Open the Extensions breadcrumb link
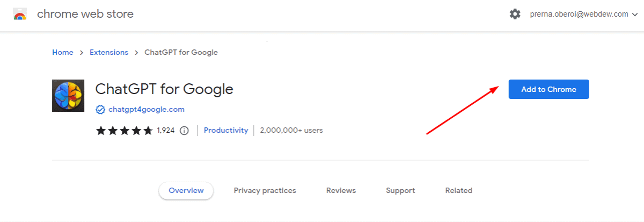 pyautogui.click(x=109, y=53)
